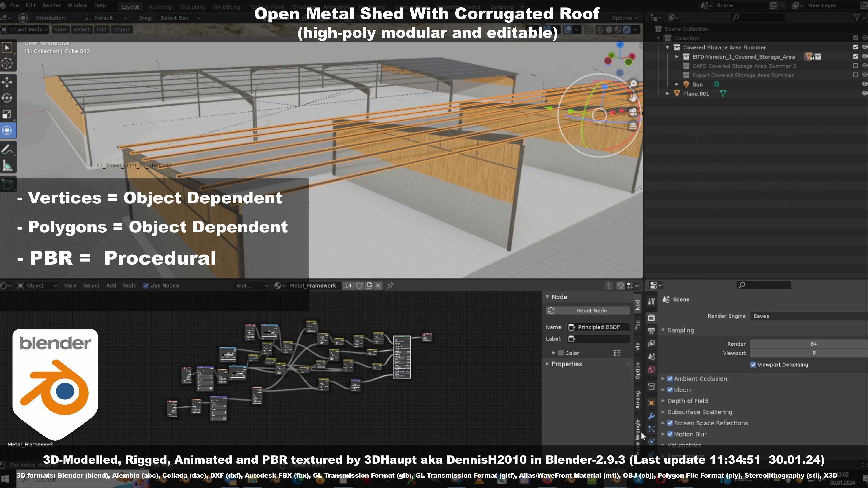
Task: Select the Measure tool
Action: (7, 165)
